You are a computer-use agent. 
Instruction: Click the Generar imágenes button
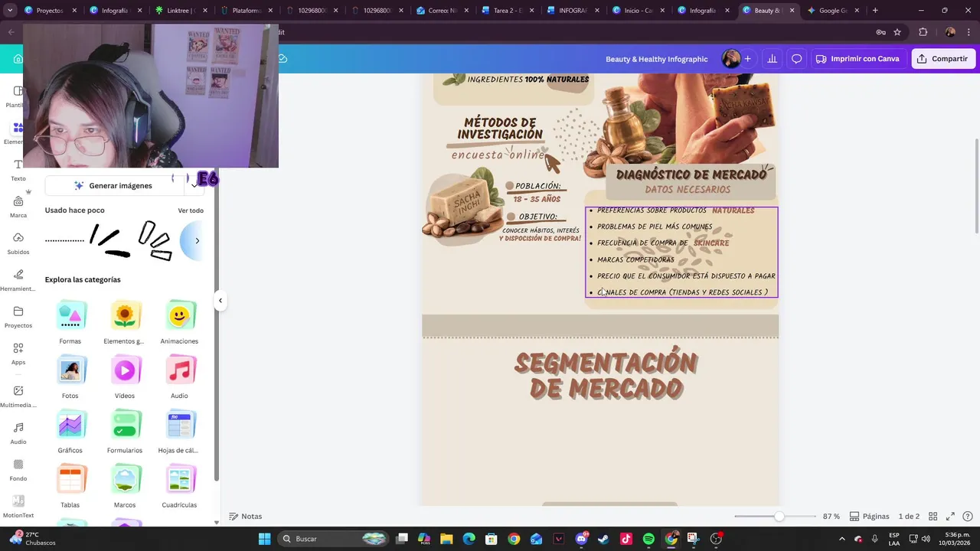[114, 186]
